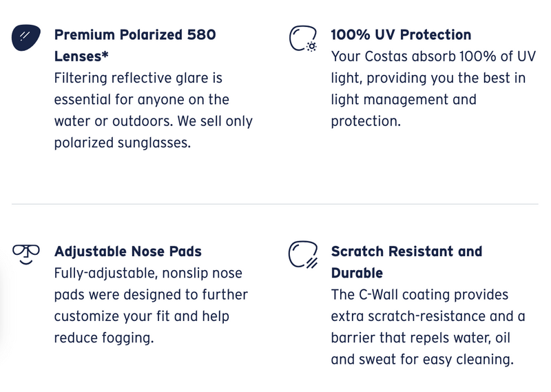Click the dark polarized lens icon
Screen dimensions: 551x392
tap(26, 37)
